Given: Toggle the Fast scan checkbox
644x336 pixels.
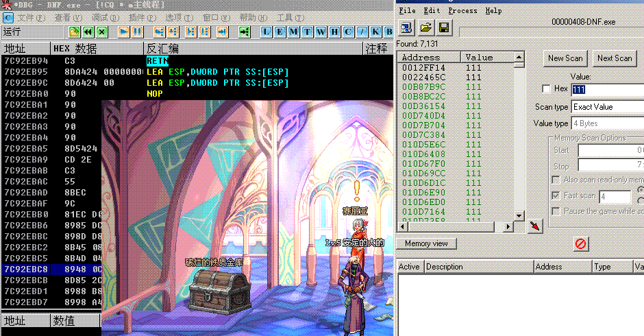Looking at the screenshot, I should pos(556,195).
